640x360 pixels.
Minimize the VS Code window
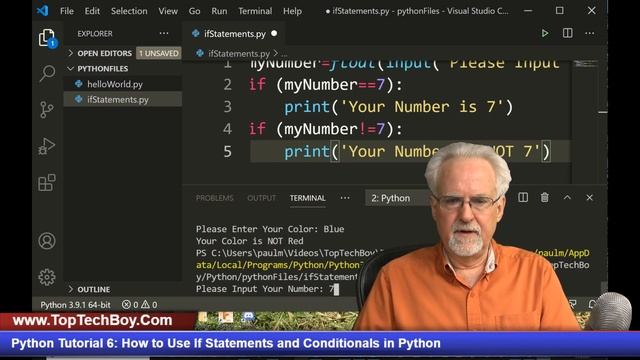(x=528, y=11)
